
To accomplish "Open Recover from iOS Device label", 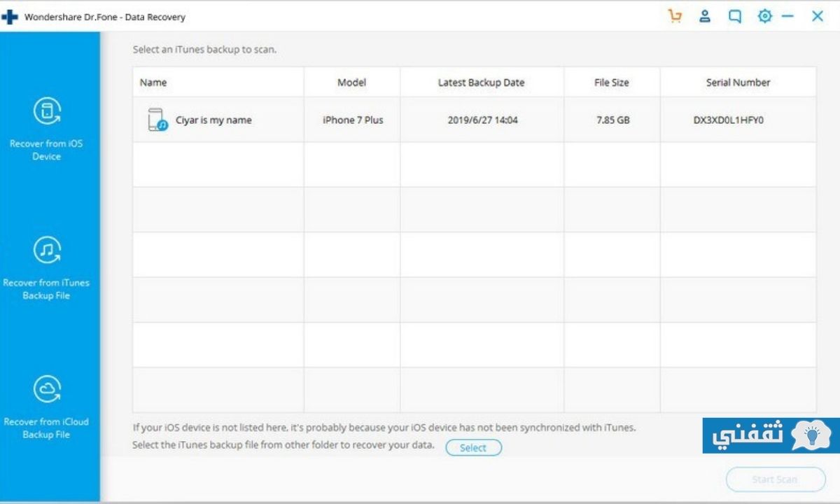I will [46, 150].
